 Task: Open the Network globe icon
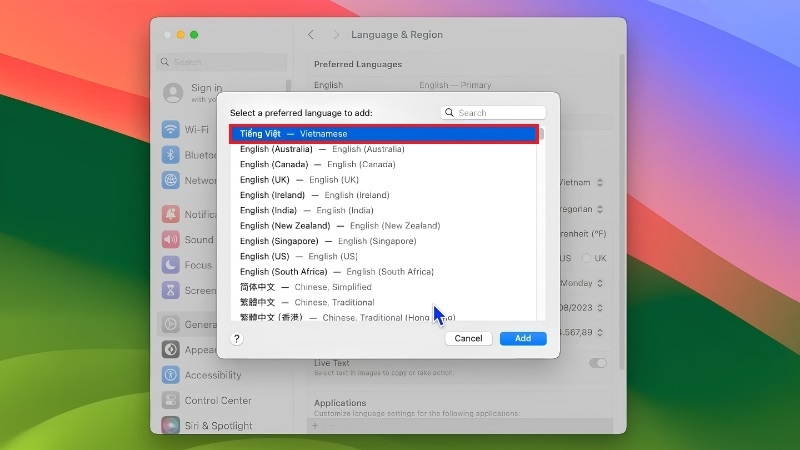pyautogui.click(x=170, y=180)
